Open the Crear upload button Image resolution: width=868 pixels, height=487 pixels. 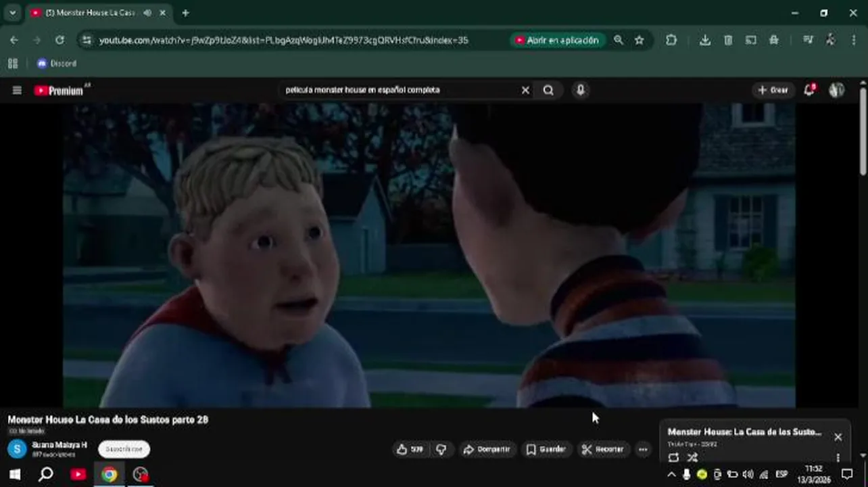pyautogui.click(x=773, y=90)
